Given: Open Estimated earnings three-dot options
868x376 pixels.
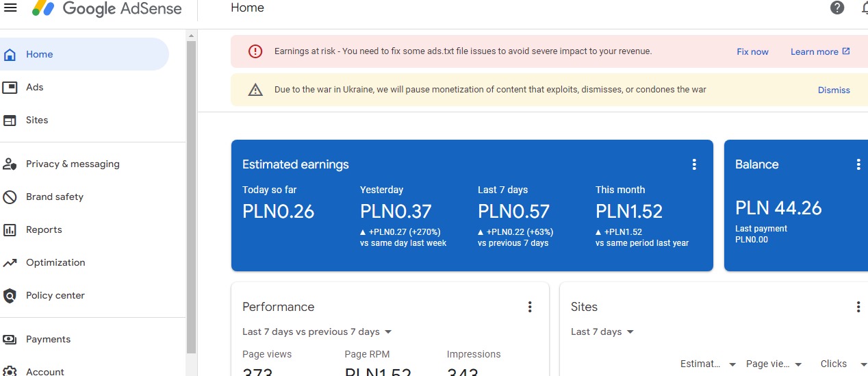Looking at the screenshot, I should click(694, 164).
